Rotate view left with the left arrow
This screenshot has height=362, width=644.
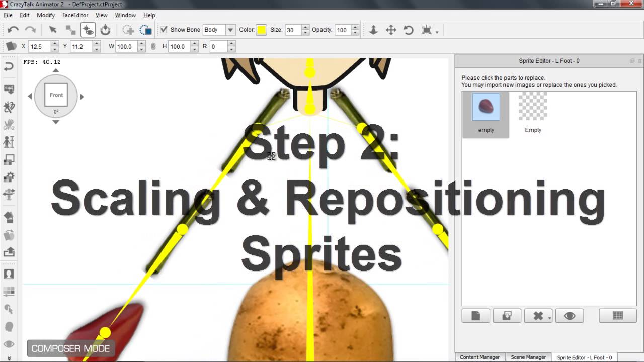click(30, 96)
